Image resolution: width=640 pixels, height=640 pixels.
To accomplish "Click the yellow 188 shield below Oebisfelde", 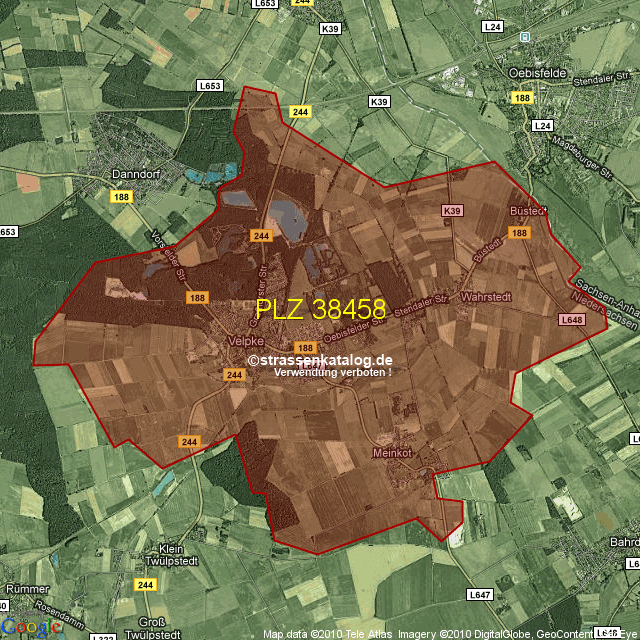I will click(521, 98).
